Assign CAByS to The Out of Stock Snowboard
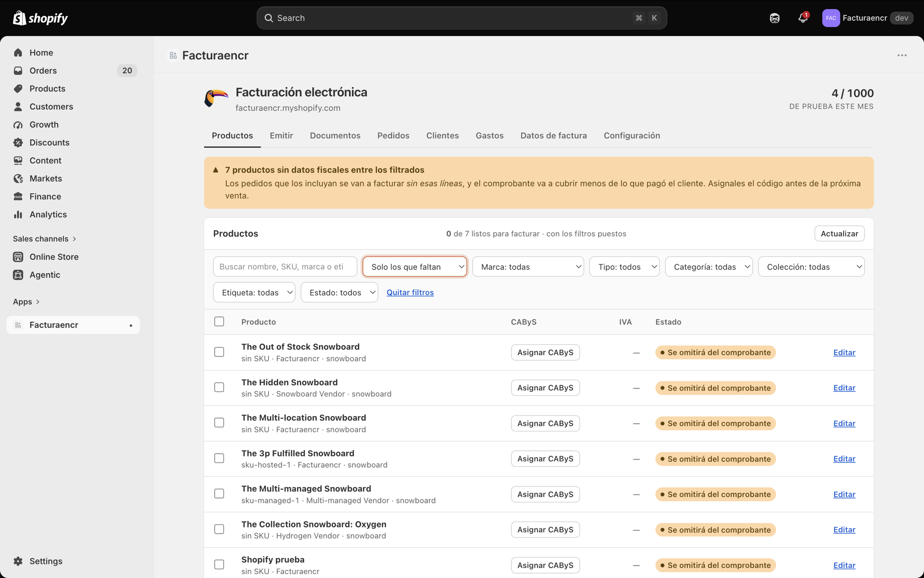 tap(545, 353)
